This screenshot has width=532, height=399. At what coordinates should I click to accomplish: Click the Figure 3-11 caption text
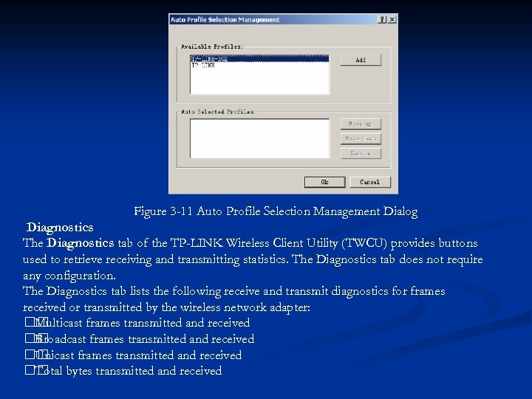click(276, 211)
